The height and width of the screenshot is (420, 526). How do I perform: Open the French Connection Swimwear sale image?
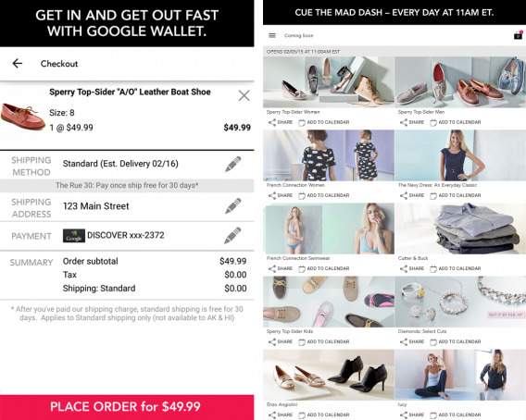point(329,229)
